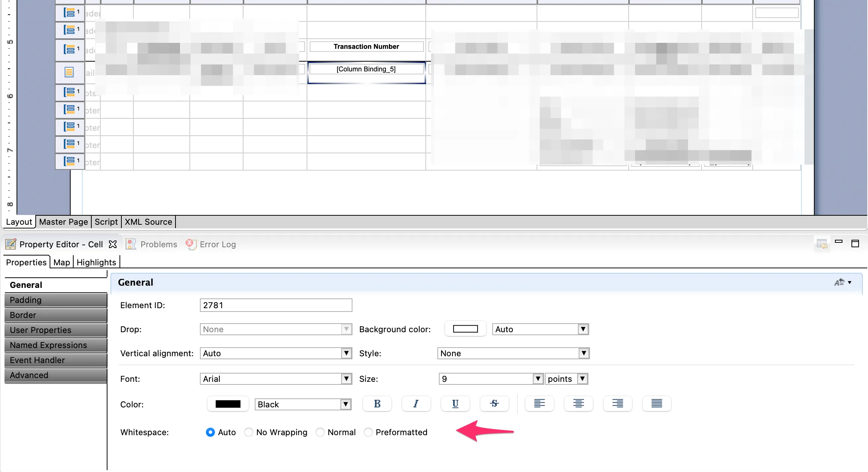
Task: Switch to the XML Source tab
Action: (x=148, y=222)
